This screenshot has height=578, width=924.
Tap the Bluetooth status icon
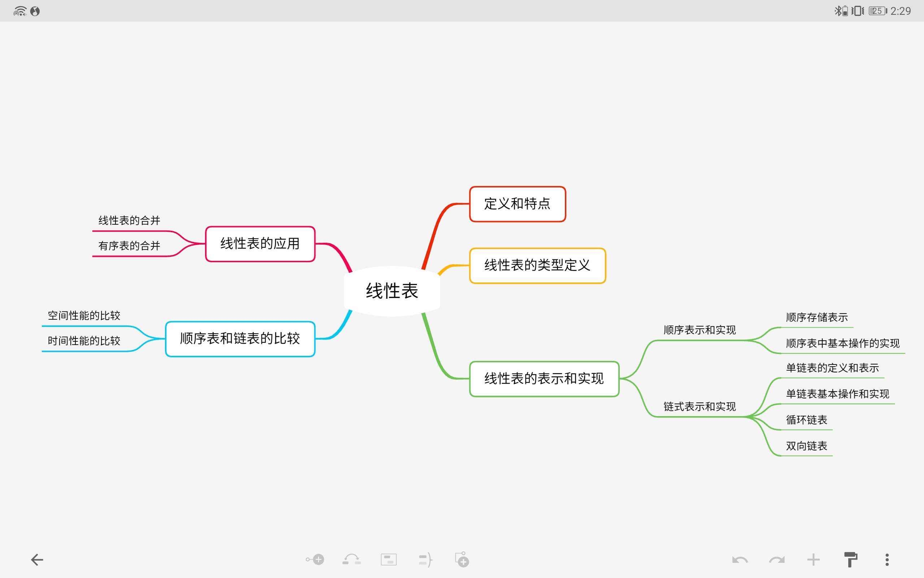pyautogui.click(x=840, y=11)
